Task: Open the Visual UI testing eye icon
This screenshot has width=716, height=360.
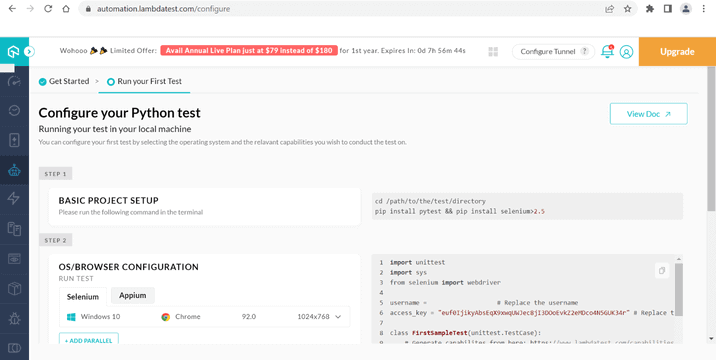Action: 14,259
